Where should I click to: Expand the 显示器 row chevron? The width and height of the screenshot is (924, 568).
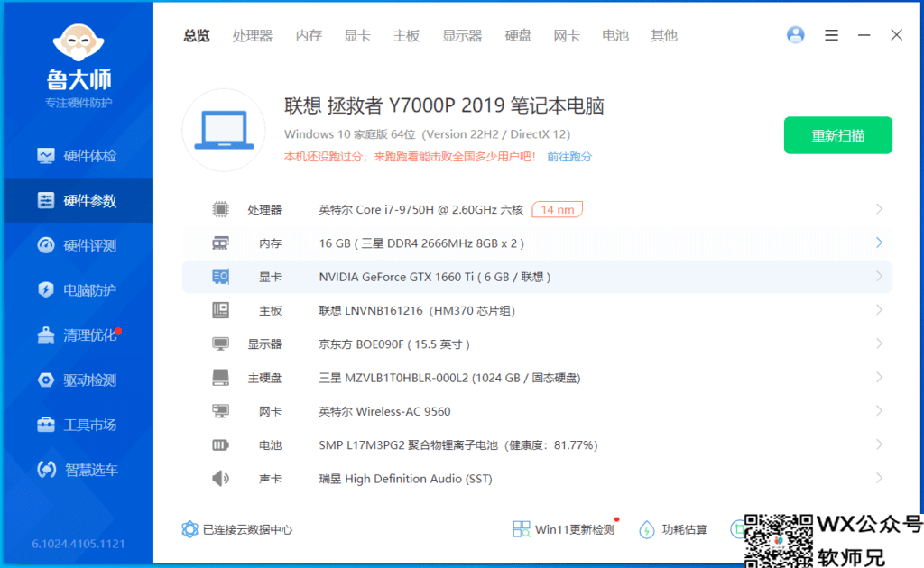click(x=879, y=344)
